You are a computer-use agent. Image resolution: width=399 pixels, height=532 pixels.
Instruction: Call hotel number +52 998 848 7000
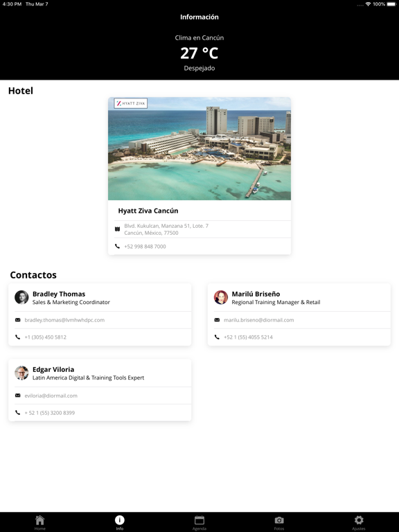click(145, 247)
